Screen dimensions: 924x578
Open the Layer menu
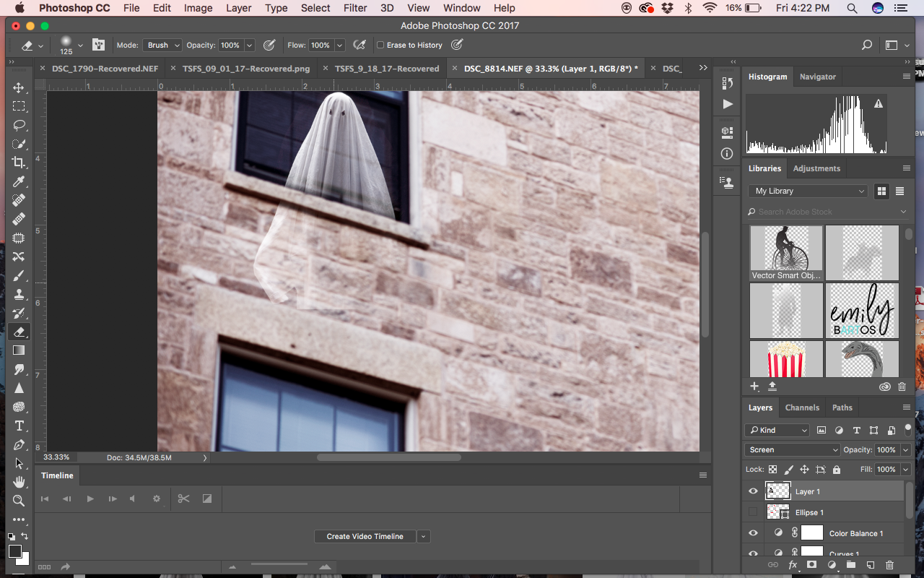tap(239, 8)
